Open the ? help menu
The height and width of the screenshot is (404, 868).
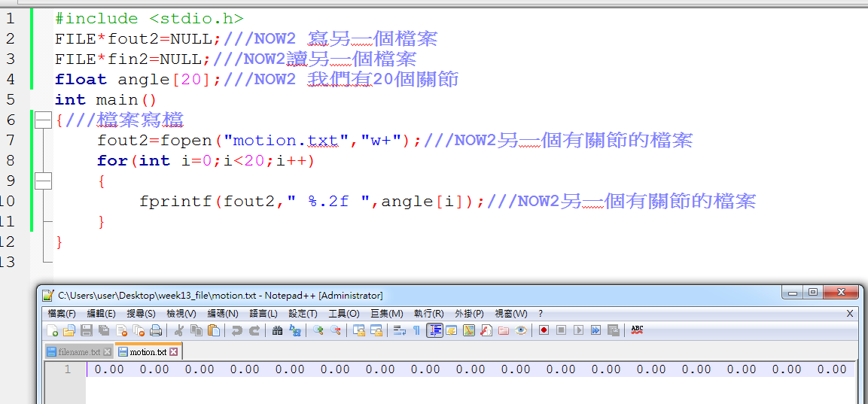(x=541, y=314)
